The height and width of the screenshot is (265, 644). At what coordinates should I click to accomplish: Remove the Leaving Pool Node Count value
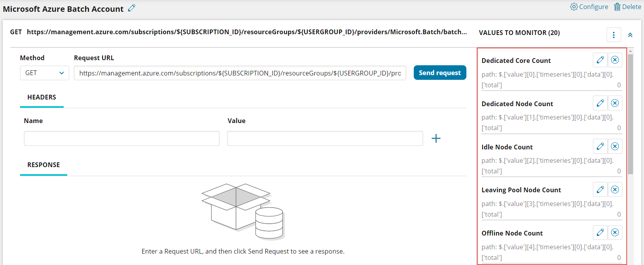coord(615,190)
